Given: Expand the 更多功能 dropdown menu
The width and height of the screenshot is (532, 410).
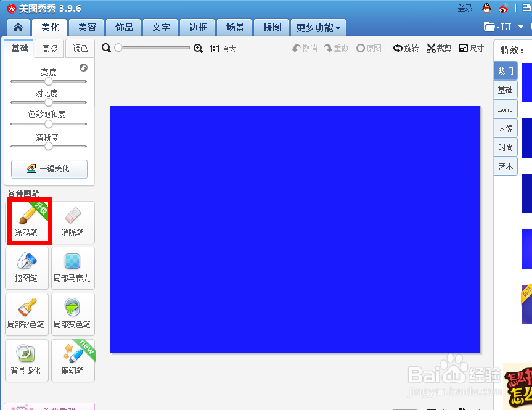Looking at the screenshot, I should coord(318,28).
